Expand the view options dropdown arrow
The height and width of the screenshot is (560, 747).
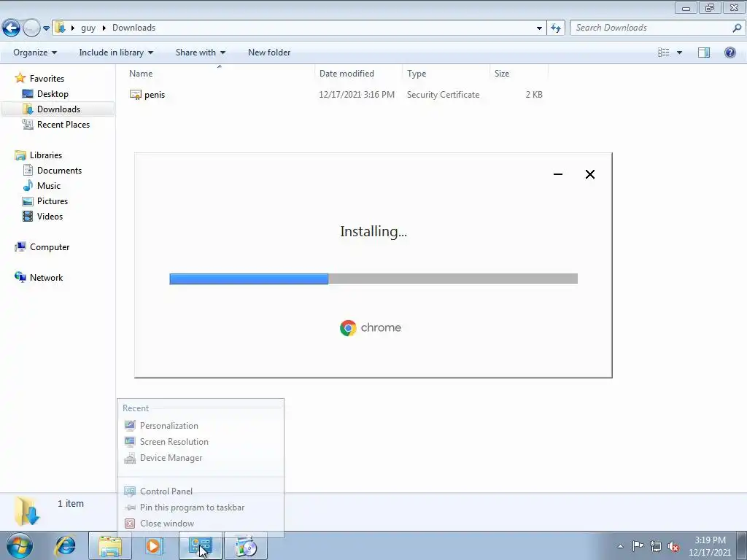tap(679, 52)
